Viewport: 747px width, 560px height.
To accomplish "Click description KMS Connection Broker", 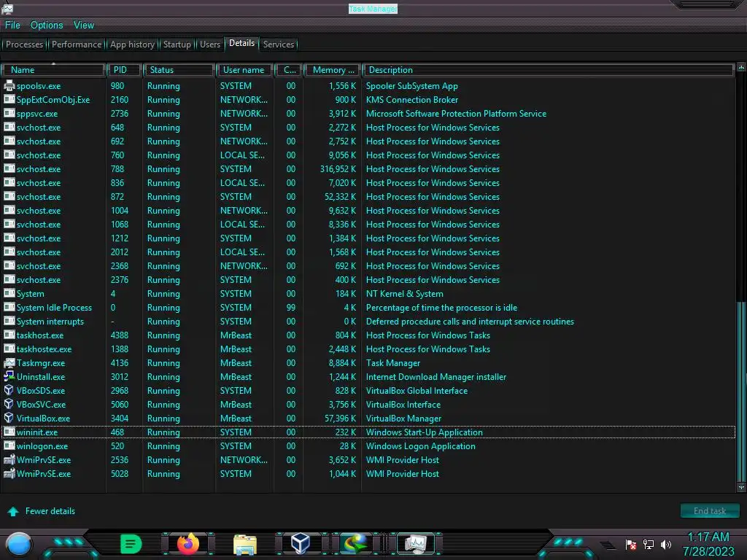I will click(412, 99).
